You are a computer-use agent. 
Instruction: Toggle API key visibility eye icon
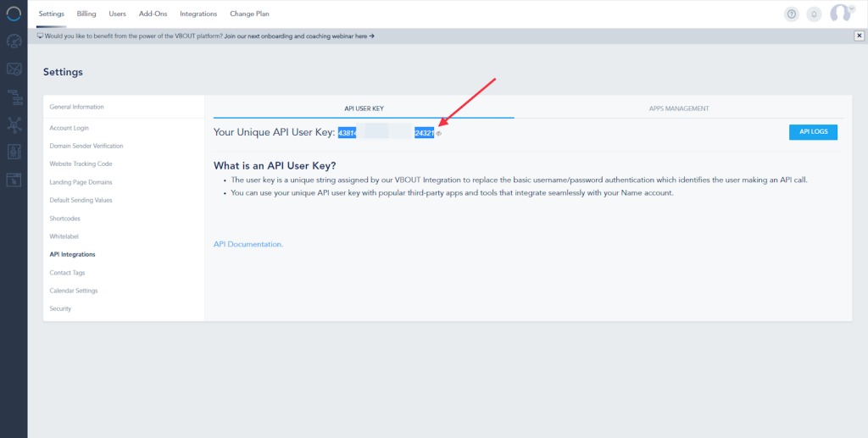click(438, 133)
